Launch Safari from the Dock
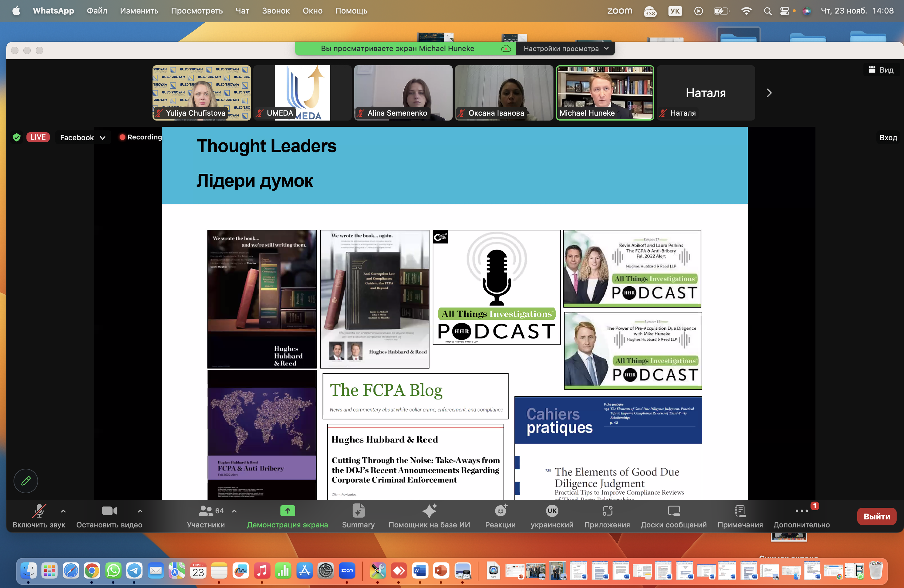Screen dimensions: 904x588 point(71,570)
